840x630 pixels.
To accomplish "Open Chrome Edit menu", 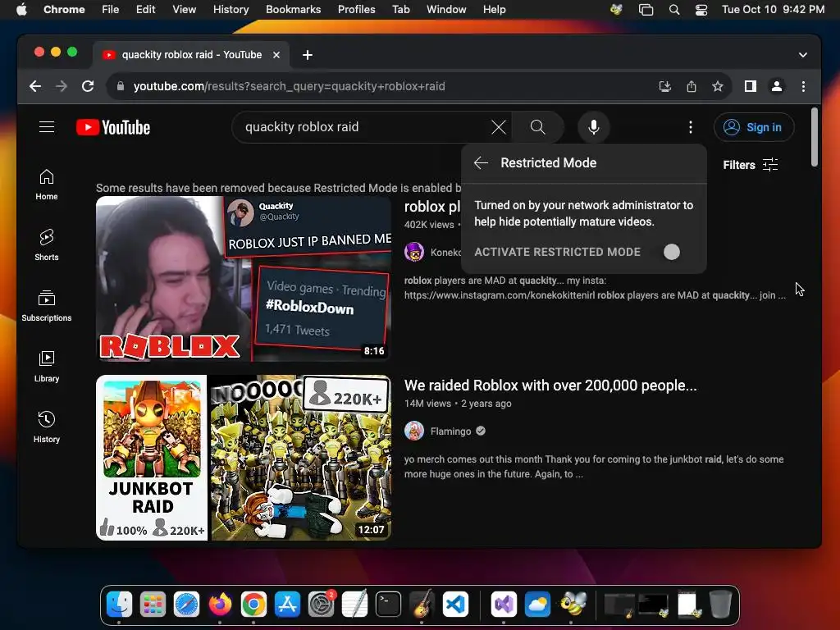I will pos(145,10).
